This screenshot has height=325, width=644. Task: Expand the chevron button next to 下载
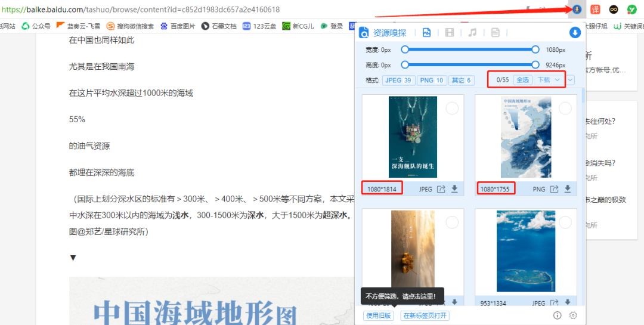coord(570,80)
